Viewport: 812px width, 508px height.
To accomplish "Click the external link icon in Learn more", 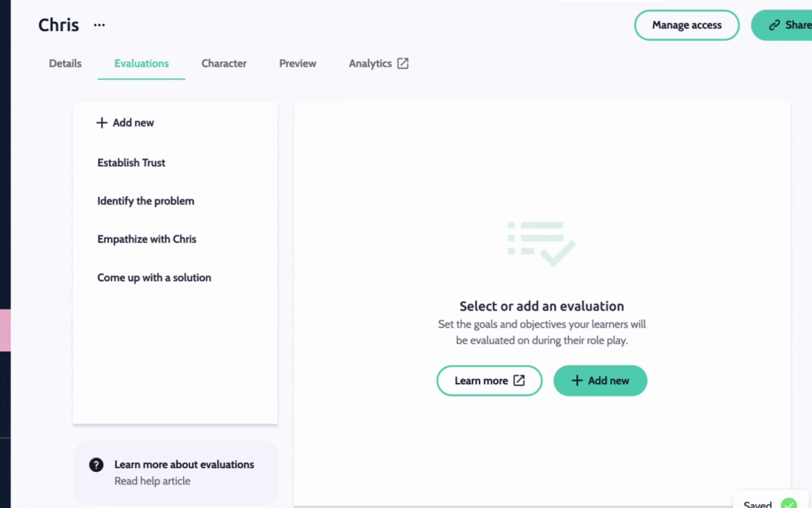I will tap(519, 380).
